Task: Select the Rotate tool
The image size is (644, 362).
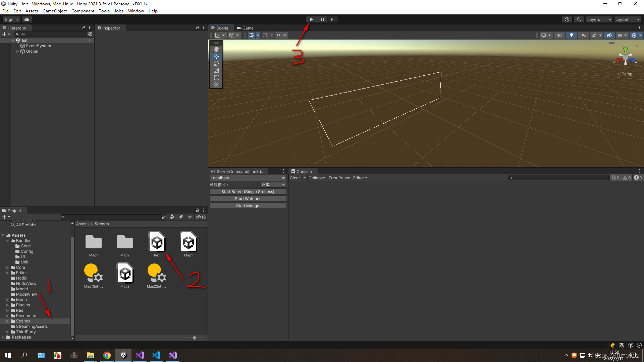Action: click(x=216, y=63)
